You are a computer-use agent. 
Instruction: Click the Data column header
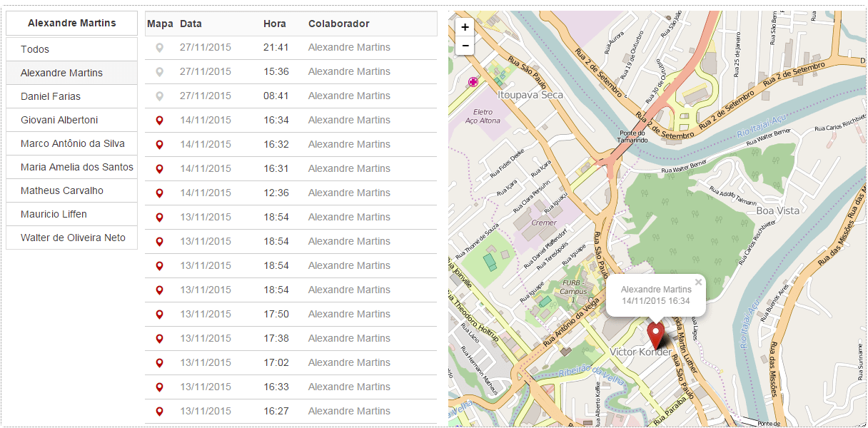(191, 24)
